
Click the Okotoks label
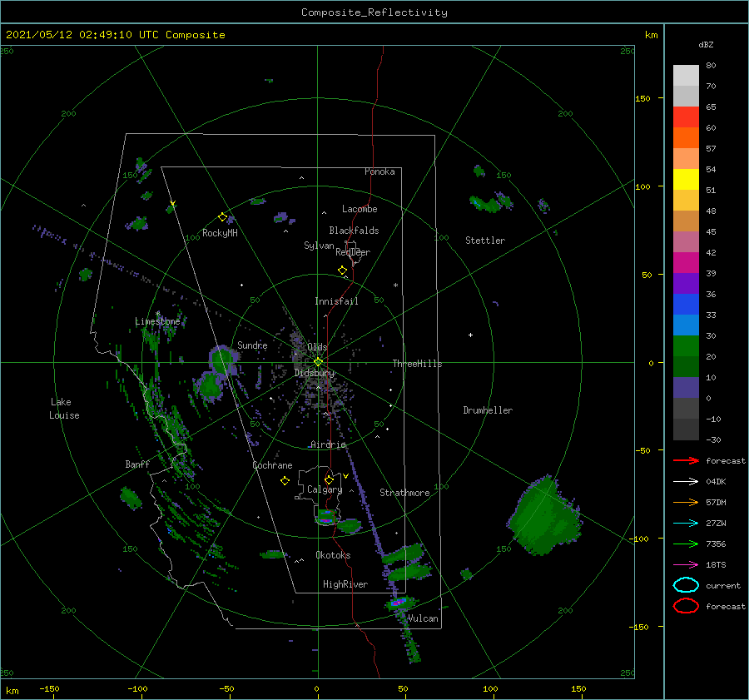click(x=333, y=555)
